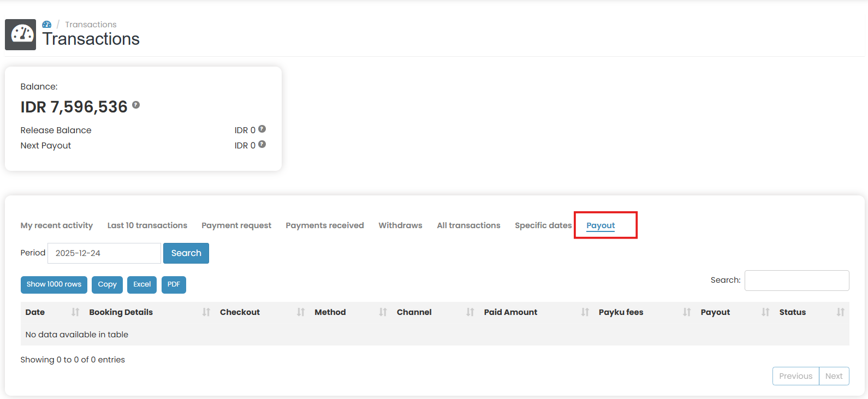Export the table as PDF

pos(174,284)
